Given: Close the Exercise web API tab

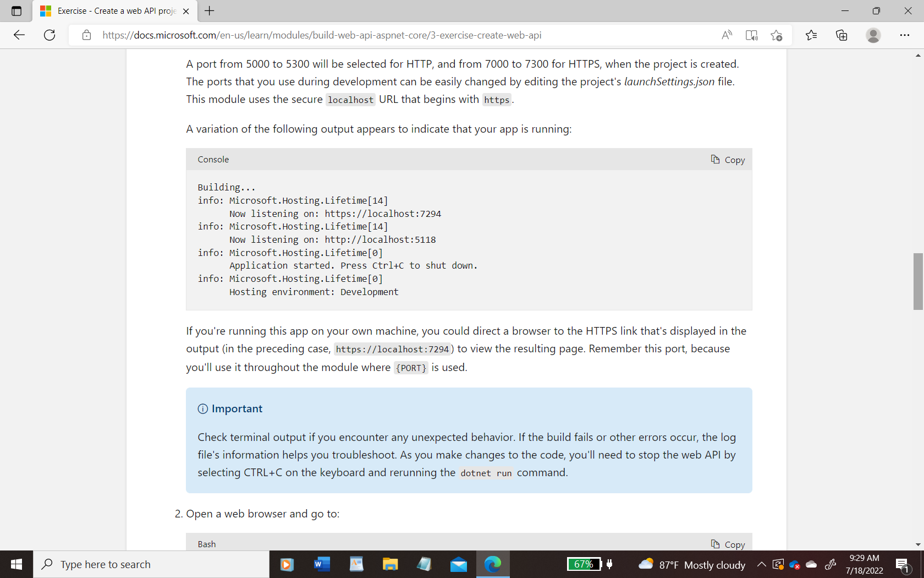Looking at the screenshot, I should pyautogui.click(x=186, y=11).
